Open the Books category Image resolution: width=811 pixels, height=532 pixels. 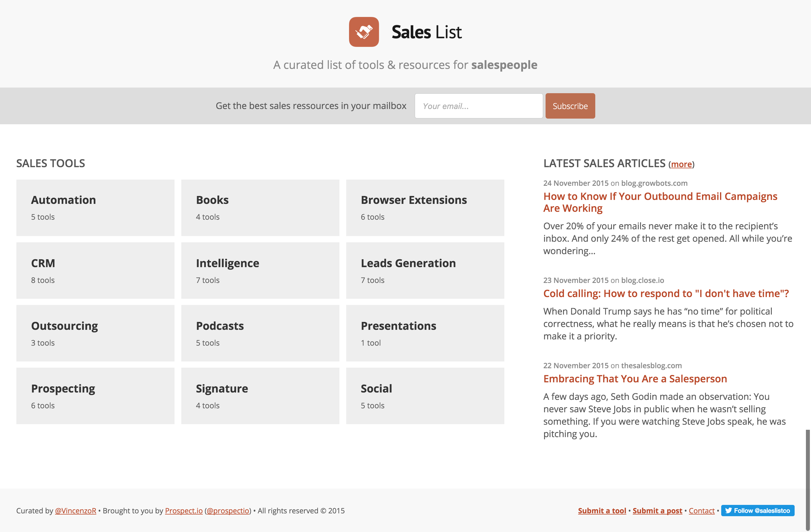(x=260, y=207)
